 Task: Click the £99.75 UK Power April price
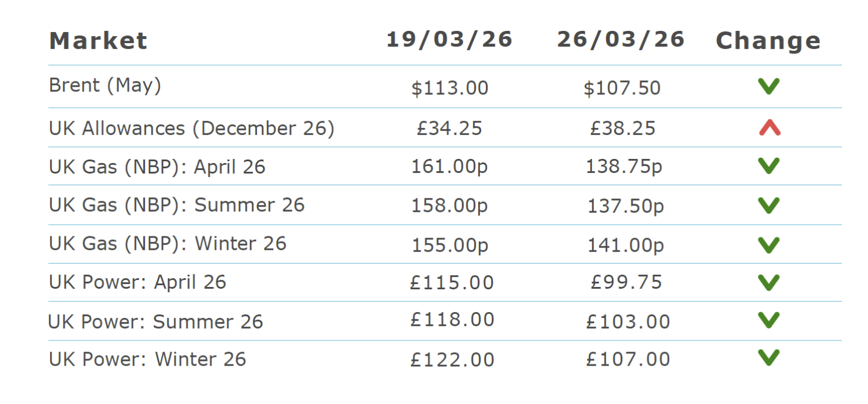pyautogui.click(x=626, y=282)
